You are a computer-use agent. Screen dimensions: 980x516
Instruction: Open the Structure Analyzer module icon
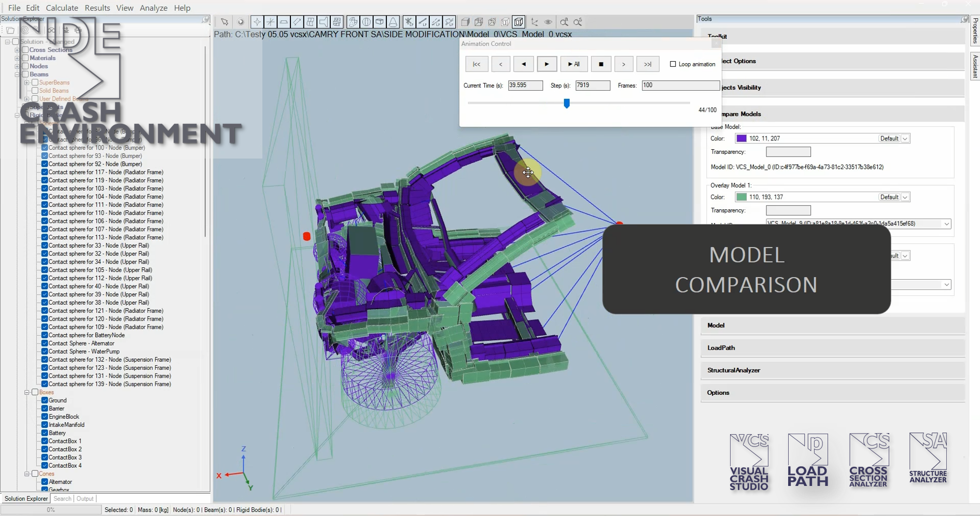click(x=928, y=458)
